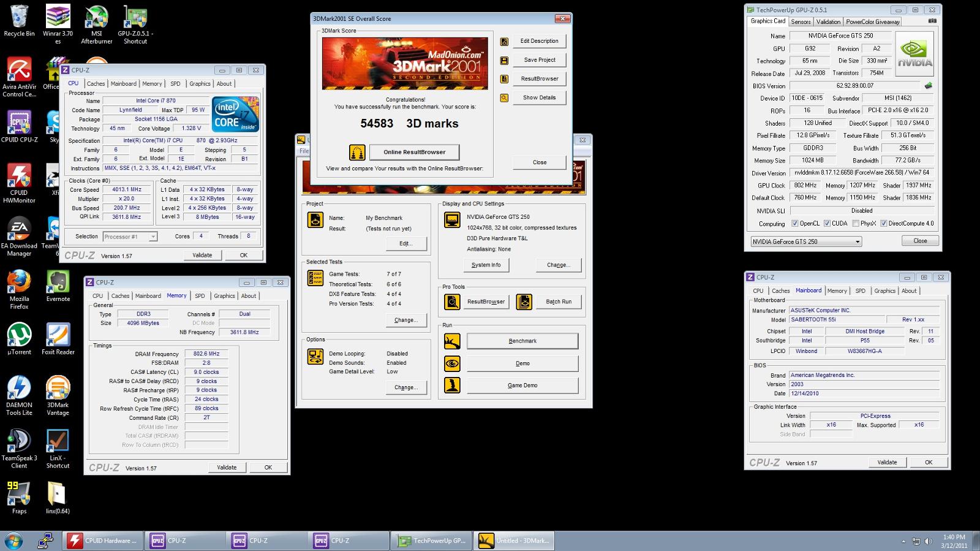The width and height of the screenshot is (980, 551).
Task: Open TeamSpeak 3 Client icon
Action: click(19, 449)
